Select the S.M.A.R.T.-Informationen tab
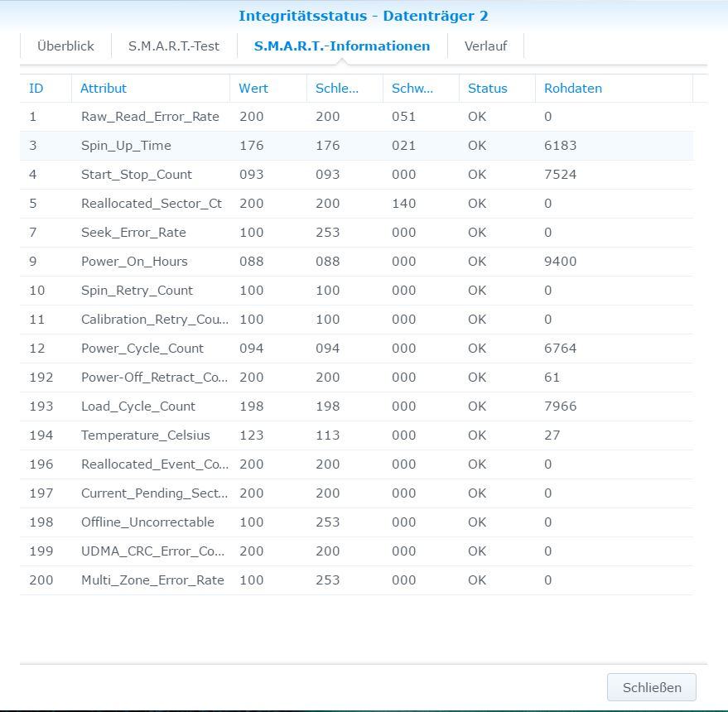This screenshot has height=712, width=728. 342,46
